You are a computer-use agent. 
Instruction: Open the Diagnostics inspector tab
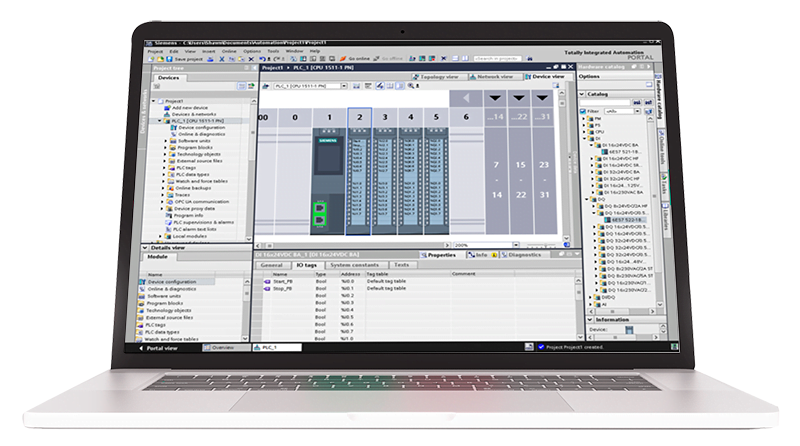[x=523, y=255]
